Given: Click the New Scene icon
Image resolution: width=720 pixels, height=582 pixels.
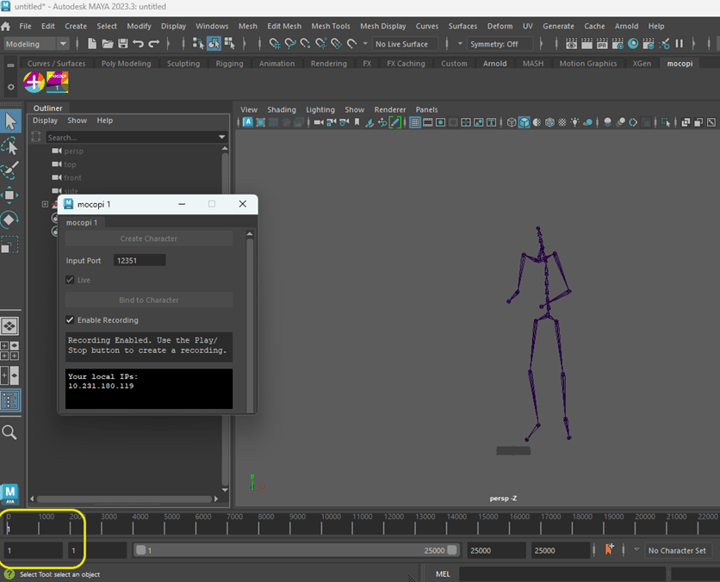Looking at the screenshot, I should pyautogui.click(x=92, y=44).
